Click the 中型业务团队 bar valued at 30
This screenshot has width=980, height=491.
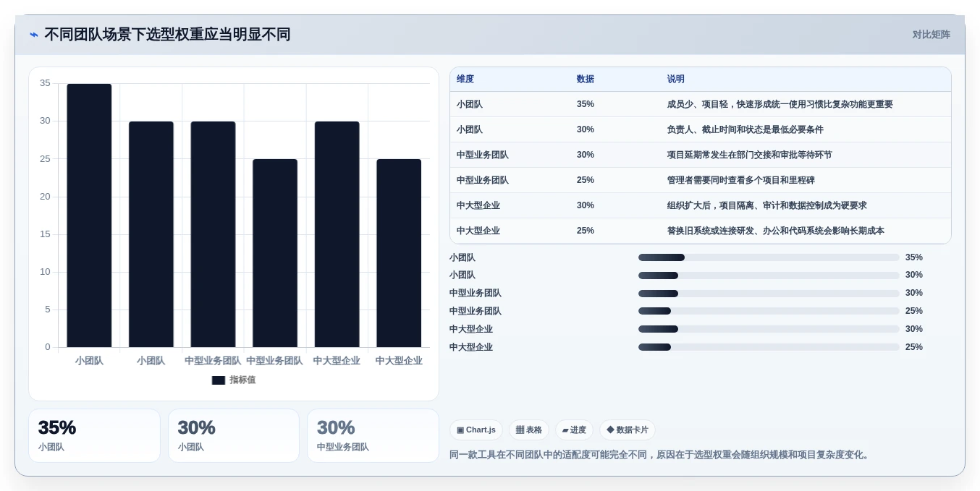213,234
